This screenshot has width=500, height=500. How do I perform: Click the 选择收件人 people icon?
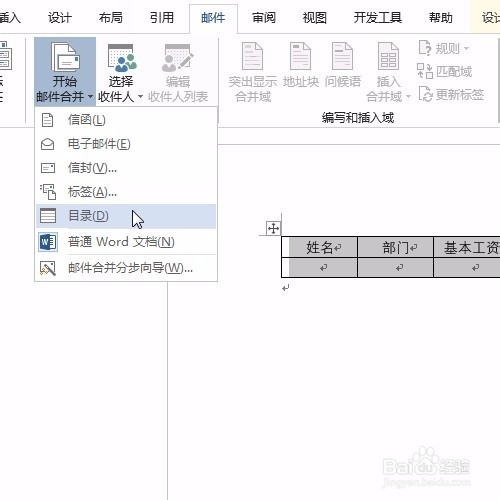(121, 59)
